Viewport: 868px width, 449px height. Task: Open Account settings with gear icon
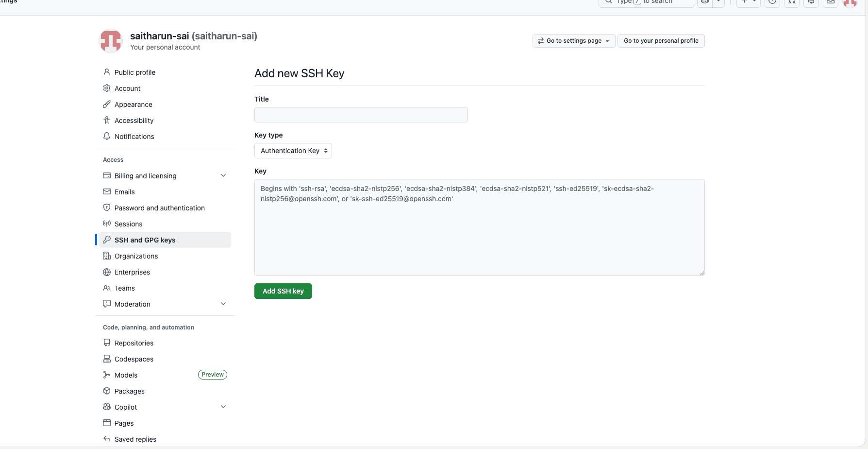(x=107, y=88)
